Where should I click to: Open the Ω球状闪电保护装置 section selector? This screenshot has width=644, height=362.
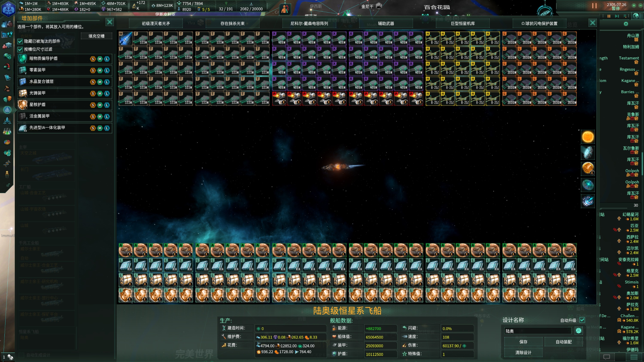539,23
